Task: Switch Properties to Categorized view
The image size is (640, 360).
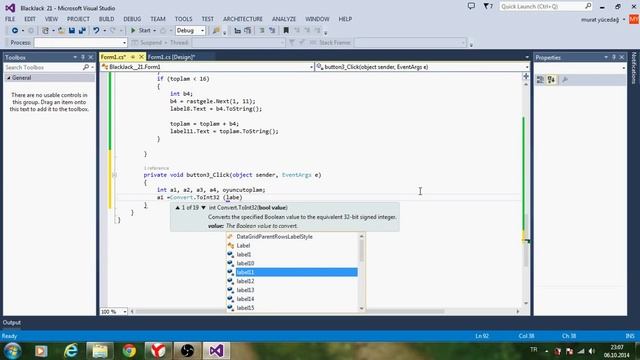Action: [540, 80]
